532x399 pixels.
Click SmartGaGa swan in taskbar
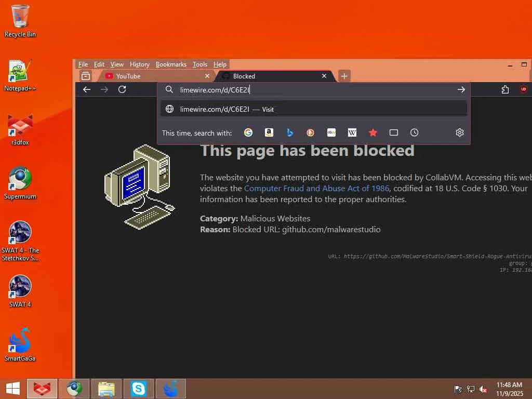point(170,389)
